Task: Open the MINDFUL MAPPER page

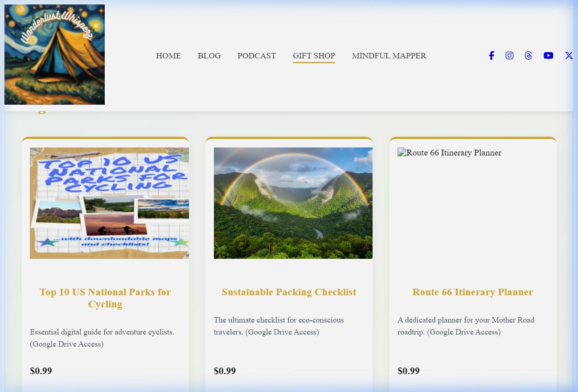Action: coord(389,56)
